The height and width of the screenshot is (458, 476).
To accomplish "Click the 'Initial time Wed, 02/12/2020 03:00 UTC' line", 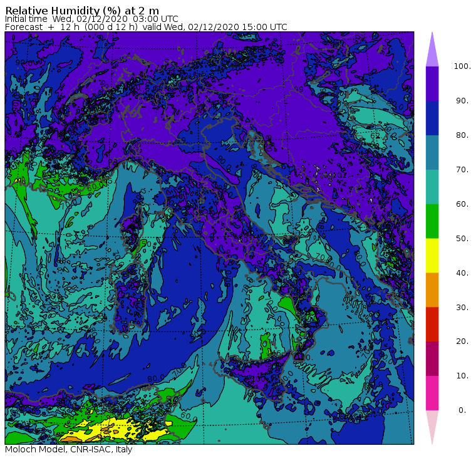I will pyautogui.click(x=91, y=19).
